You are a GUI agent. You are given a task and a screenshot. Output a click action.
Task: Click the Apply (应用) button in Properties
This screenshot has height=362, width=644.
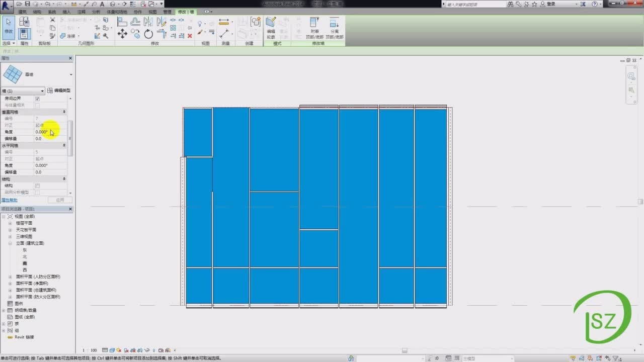point(60,200)
